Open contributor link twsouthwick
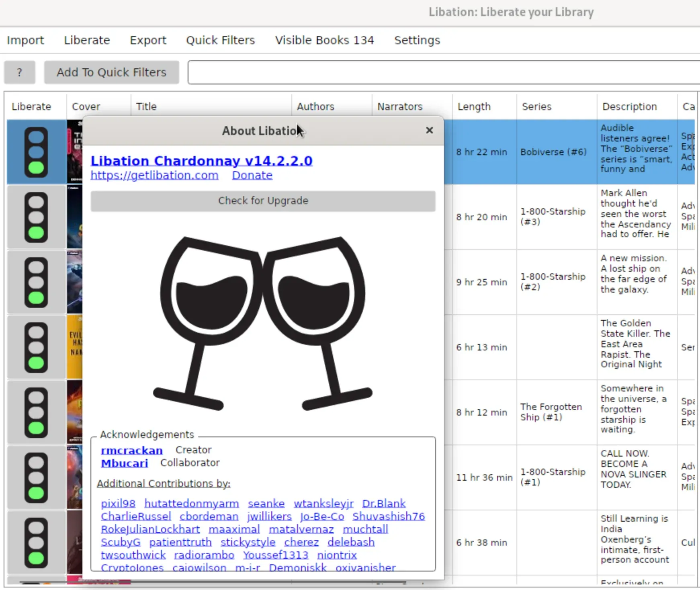This screenshot has width=700, height=590. [x=133, y=555]
